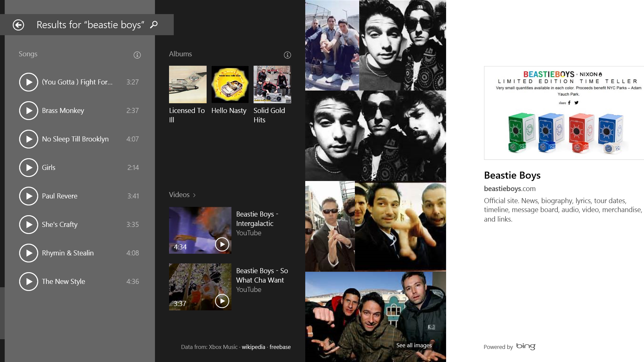This screenshot has width=644, height=362.
Task: Click the No Sleep Till Brooklyn title
Action: (75, 139)
